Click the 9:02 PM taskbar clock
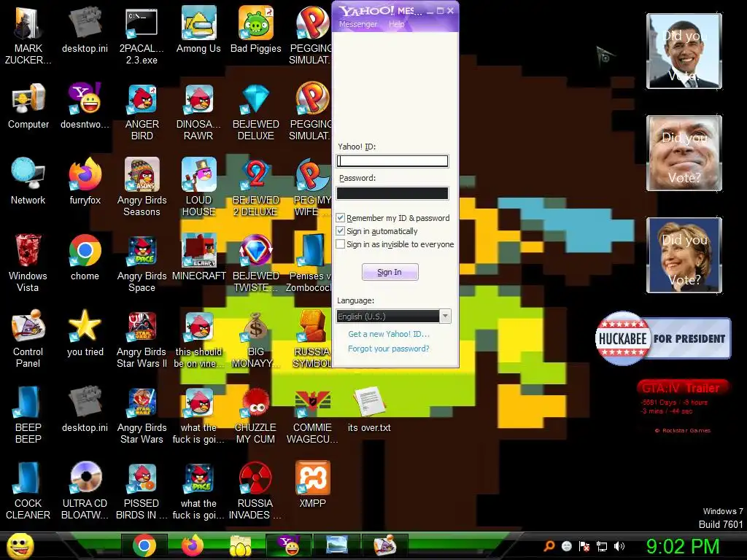The image size is (747, 560). coord(683,546)
